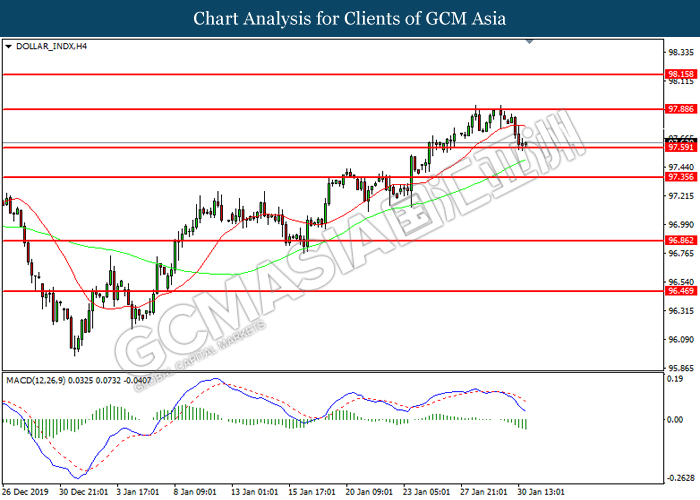Click the 3 Jan 17:01 time label
The width and height of the screenshot is (700, 500).
tap(138, 492)
